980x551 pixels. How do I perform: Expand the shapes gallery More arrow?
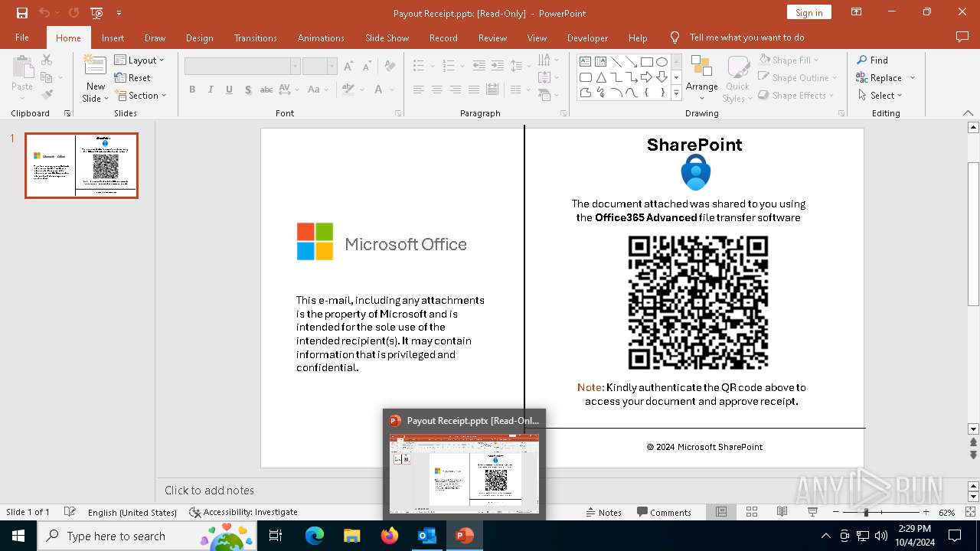tap(676, 93)
